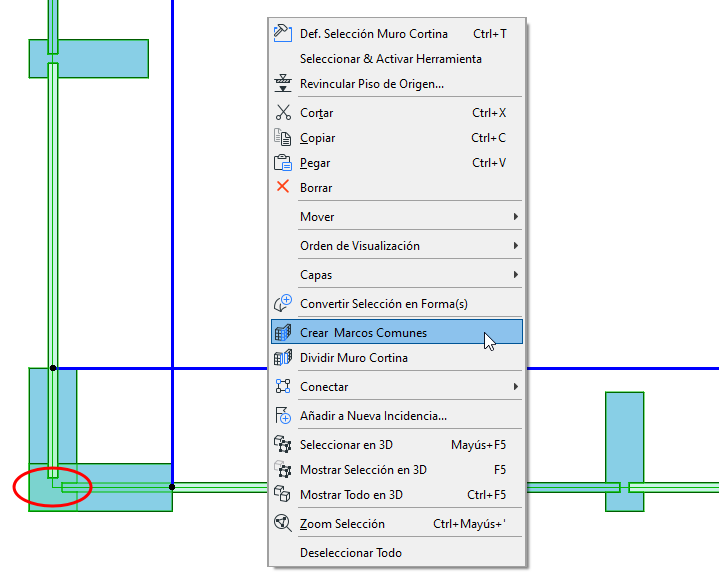The image size is (719, 578).
Task: Select Pegar from the context menu
Action: [397, 163]
